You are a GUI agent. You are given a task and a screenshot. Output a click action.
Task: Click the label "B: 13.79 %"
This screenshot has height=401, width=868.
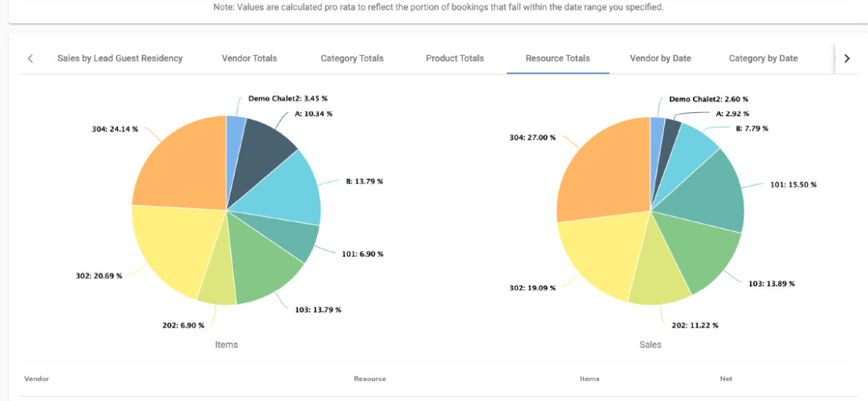[x=364, y=182]
